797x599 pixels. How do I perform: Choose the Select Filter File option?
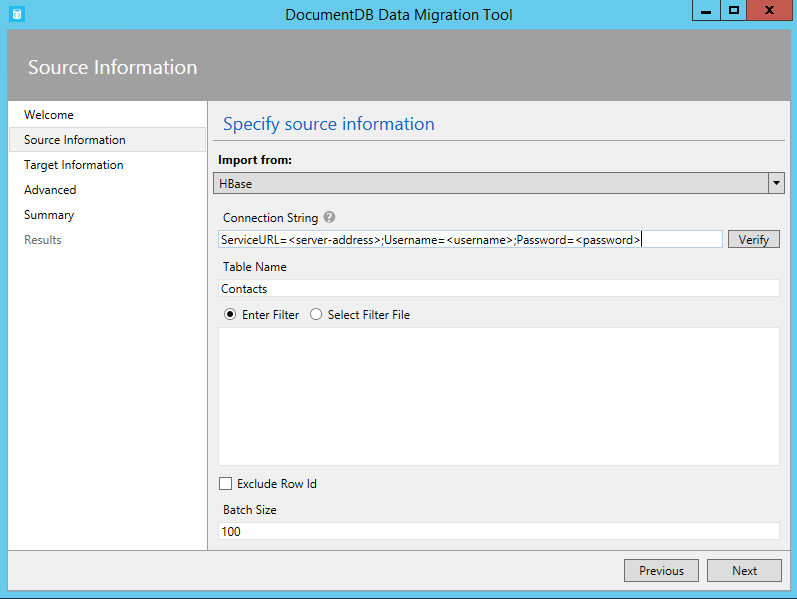pyautogui.click(x=316, y=314)
